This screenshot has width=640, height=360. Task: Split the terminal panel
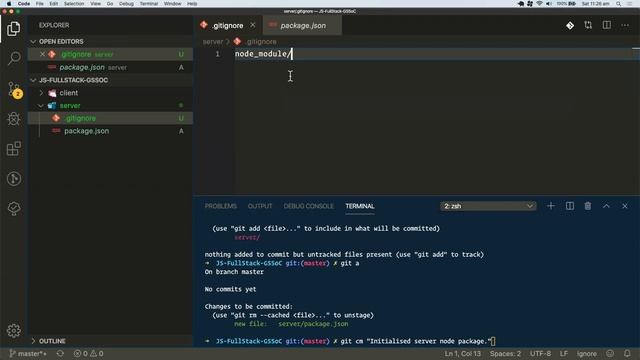[570, 206]
